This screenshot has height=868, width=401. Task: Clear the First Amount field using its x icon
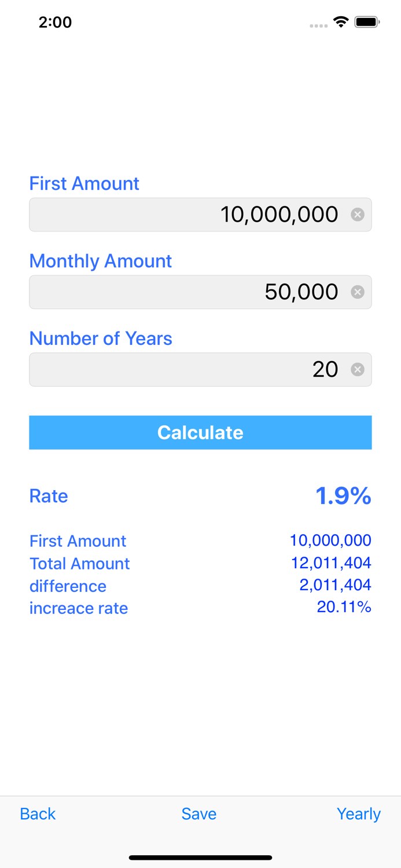coord(359,214)
